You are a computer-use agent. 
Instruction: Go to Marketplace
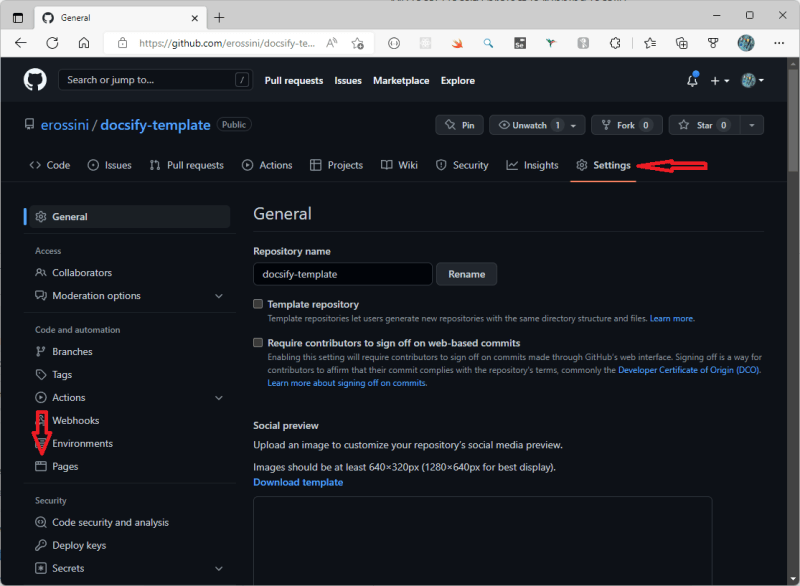pos(401,81)
